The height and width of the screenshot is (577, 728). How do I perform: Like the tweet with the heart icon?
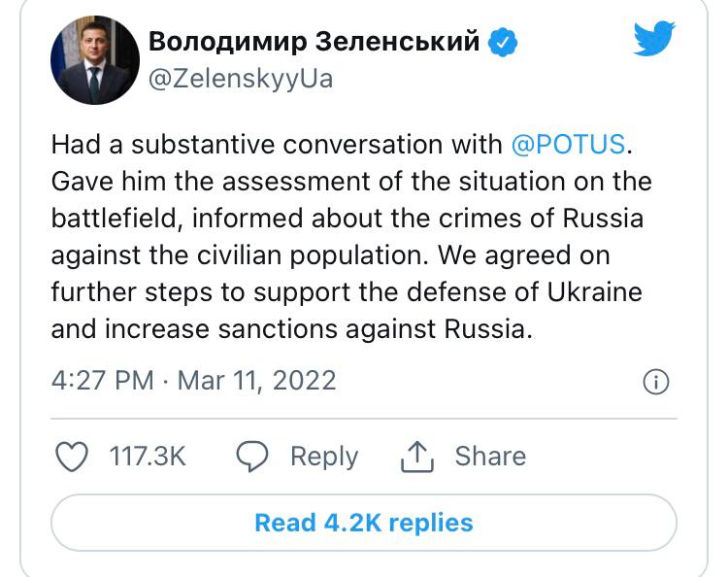[x=73, y=457]
